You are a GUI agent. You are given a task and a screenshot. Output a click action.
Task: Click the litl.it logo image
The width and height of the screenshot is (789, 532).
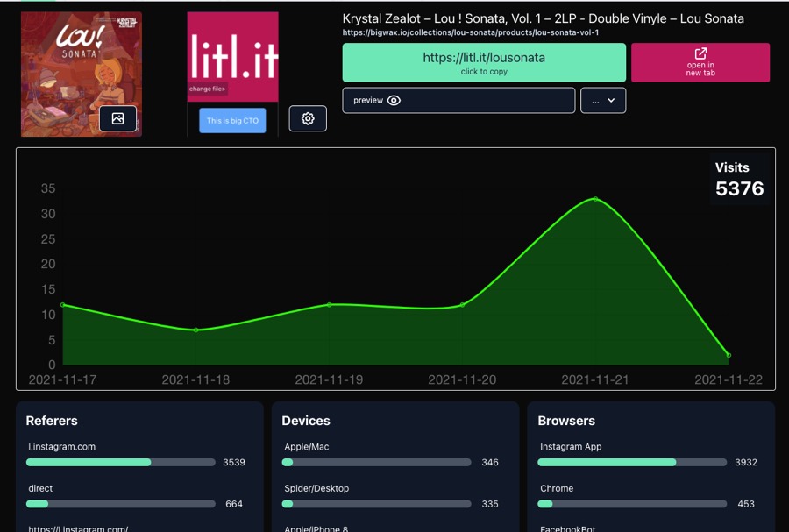232,57
